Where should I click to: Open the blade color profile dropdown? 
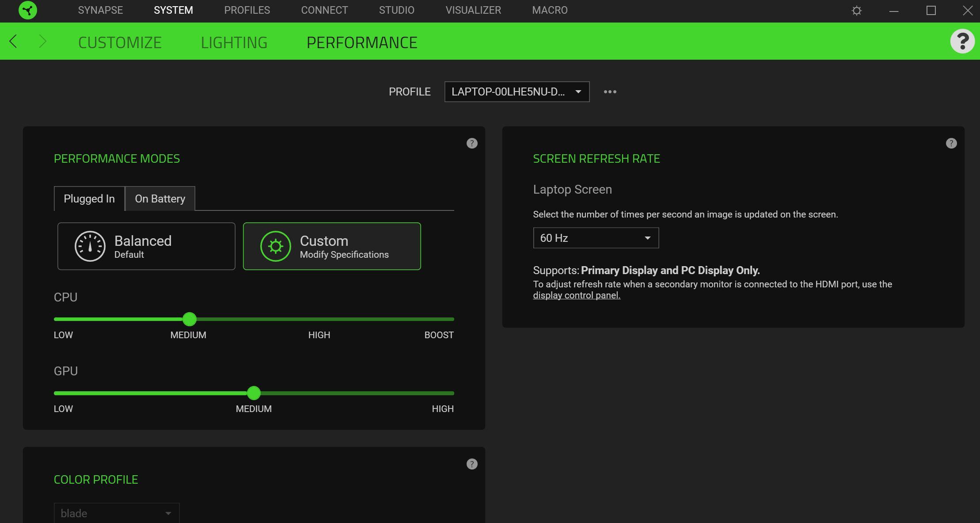(117, 513)
